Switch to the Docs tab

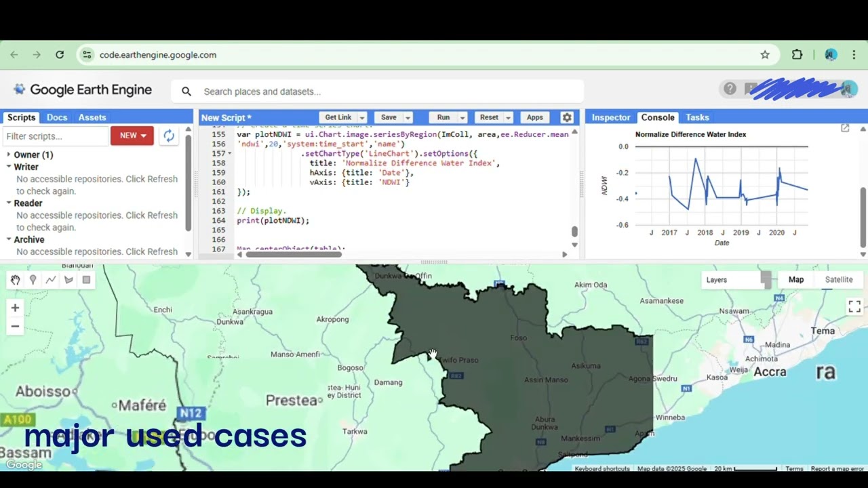pos(57,117)
